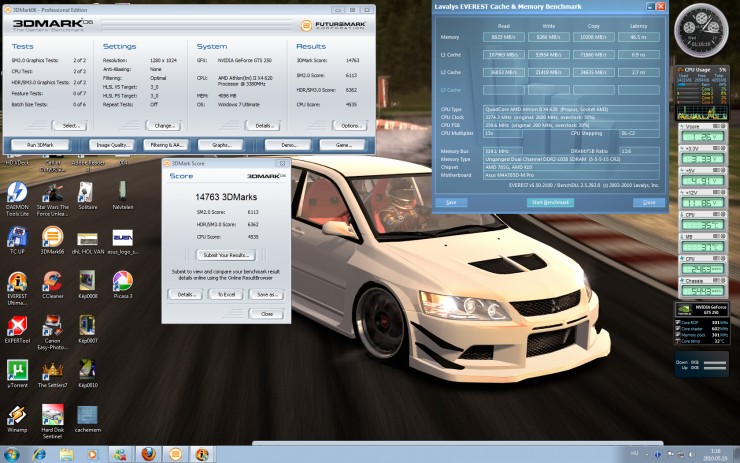This screenshot has height=463, width=740.
Task: Click the Memory Read value field
Action: tap(502, 36)
